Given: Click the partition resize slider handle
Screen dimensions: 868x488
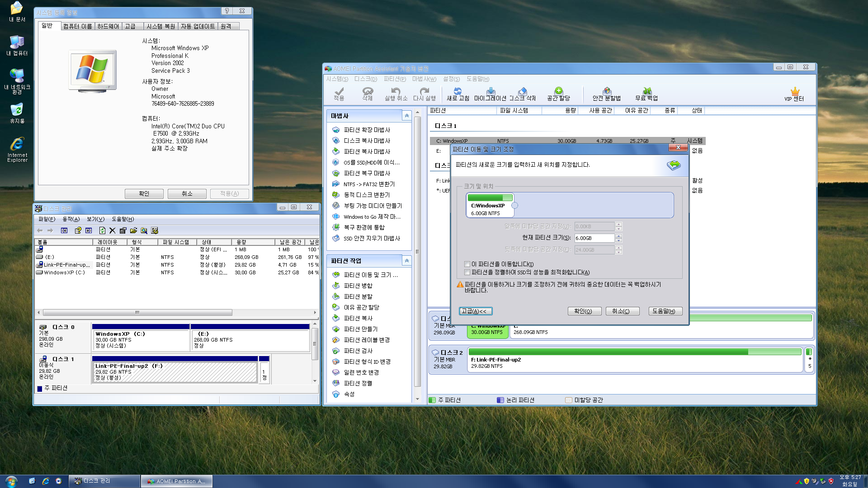Looking at the screenshot, I should coord(514,206).
